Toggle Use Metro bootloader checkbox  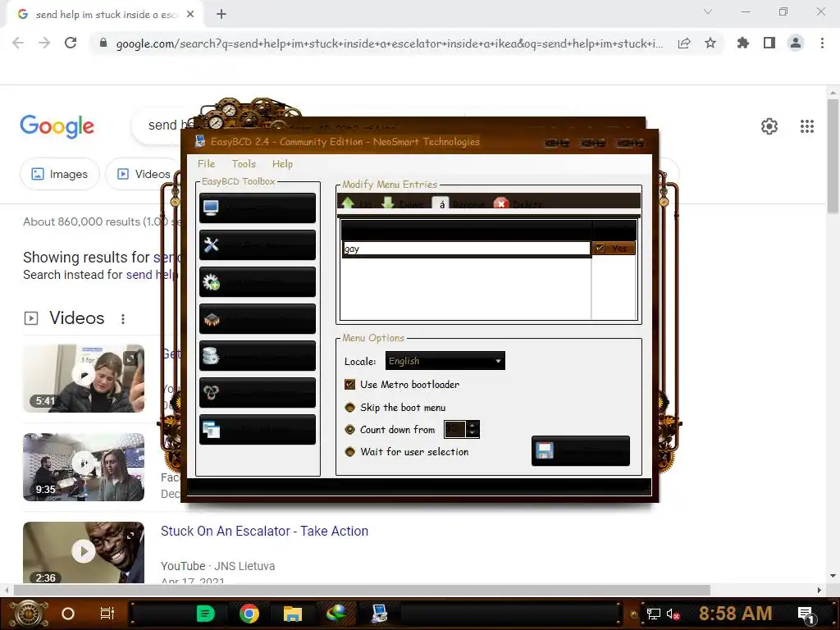click(x=349, y=384)
